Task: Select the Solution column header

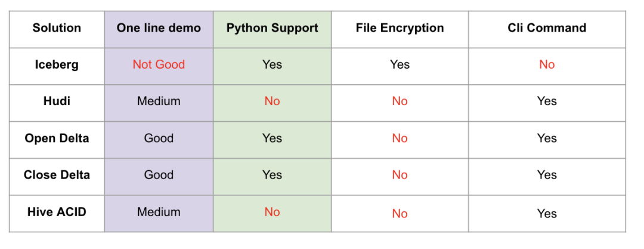Action: [x=57, y=28]
